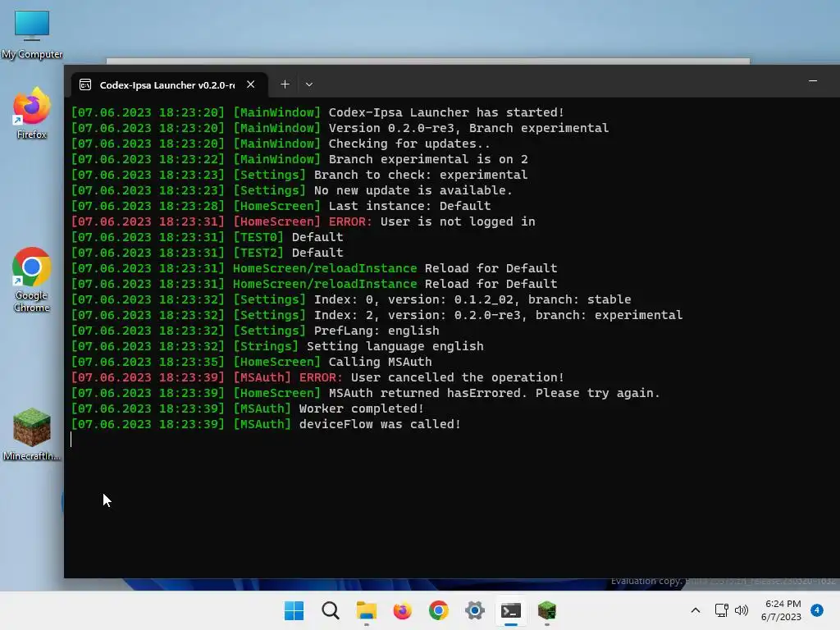840x630 pixels.
Task: Launch Firefox from the taskbar
Action: click(402, 610)
